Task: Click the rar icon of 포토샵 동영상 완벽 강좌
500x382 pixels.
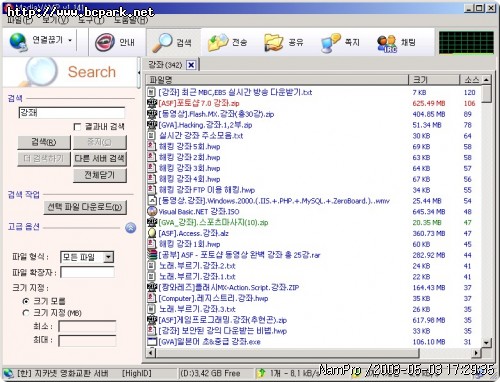Action: pyautogui.click(x=152, y=255)
